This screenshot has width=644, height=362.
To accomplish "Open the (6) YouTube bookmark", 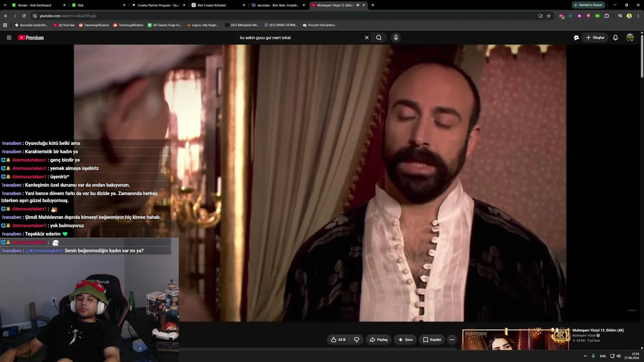I will [x=64, y=25].
